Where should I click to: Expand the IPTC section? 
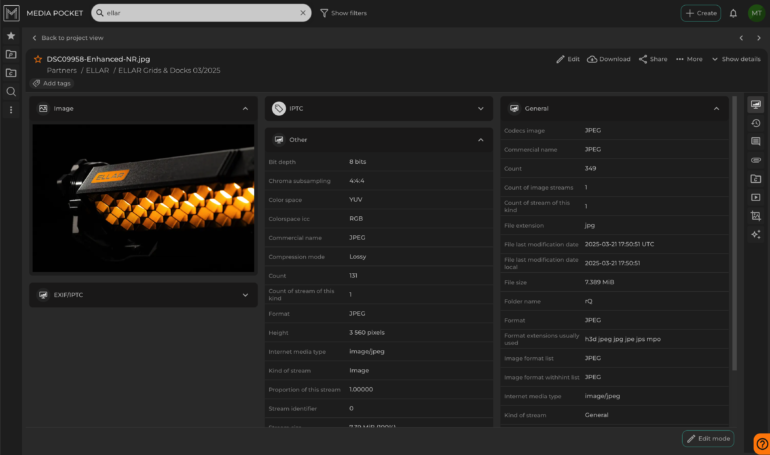click(480, 108)
